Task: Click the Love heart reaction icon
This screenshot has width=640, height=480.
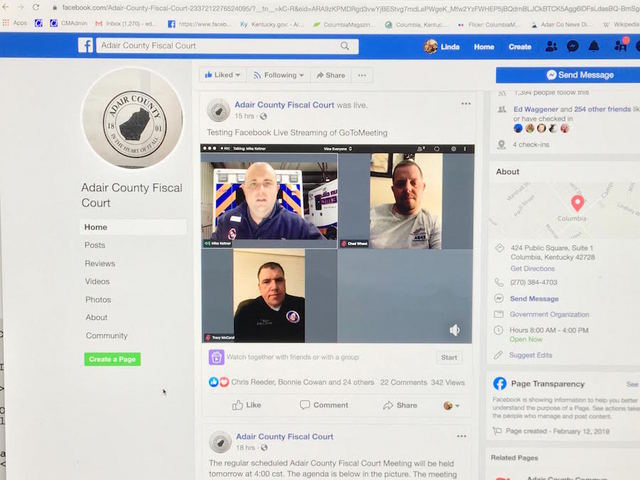Action: 224,382
